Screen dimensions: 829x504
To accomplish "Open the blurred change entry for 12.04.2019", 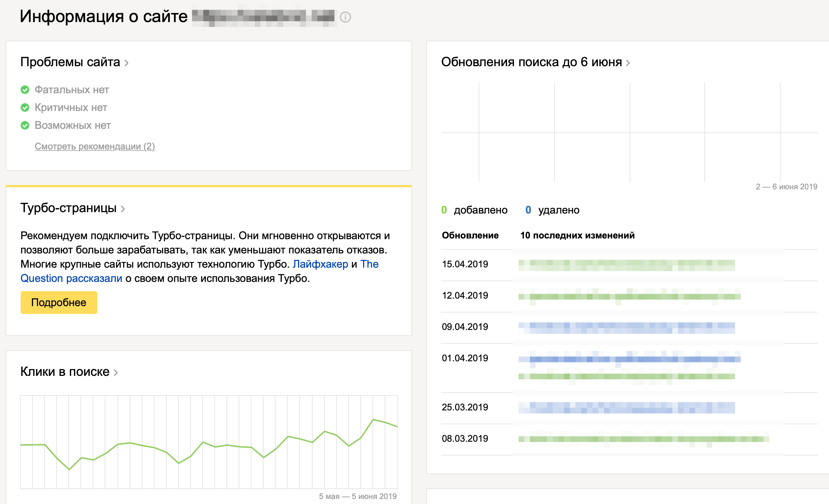I will pyautogui.click(x=629, y=296).
